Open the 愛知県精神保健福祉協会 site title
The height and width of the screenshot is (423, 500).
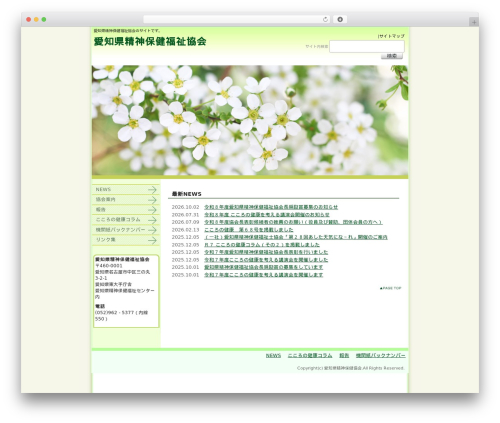coord(150,42)
